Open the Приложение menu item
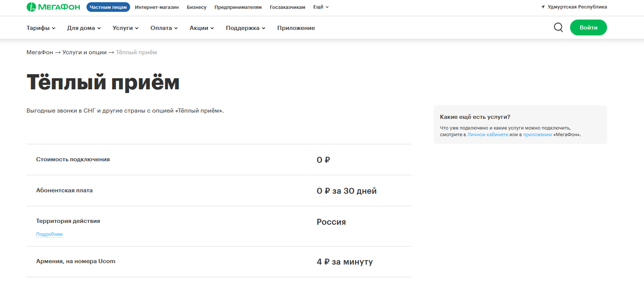This screenshot has height=286, width=644. click(x=296, y=28)
